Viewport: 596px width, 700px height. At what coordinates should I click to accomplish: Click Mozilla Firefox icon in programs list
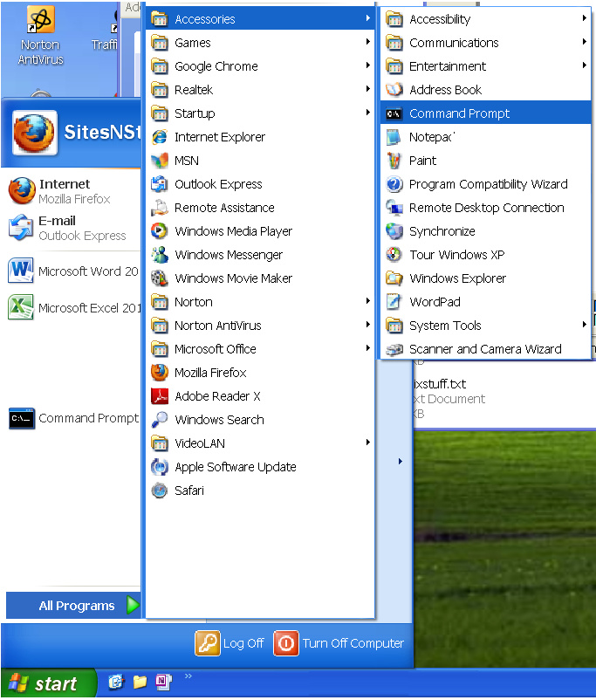tap(160, 373)
